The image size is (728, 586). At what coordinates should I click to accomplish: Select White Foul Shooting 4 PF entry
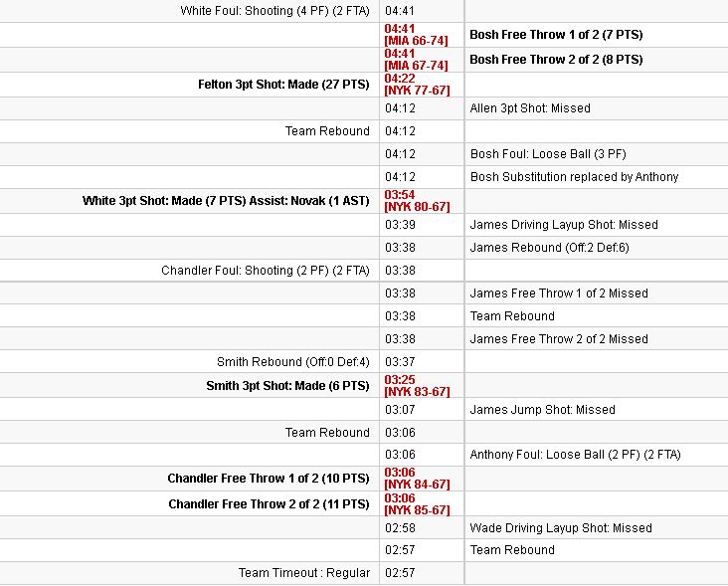click(x=274, y=11)
